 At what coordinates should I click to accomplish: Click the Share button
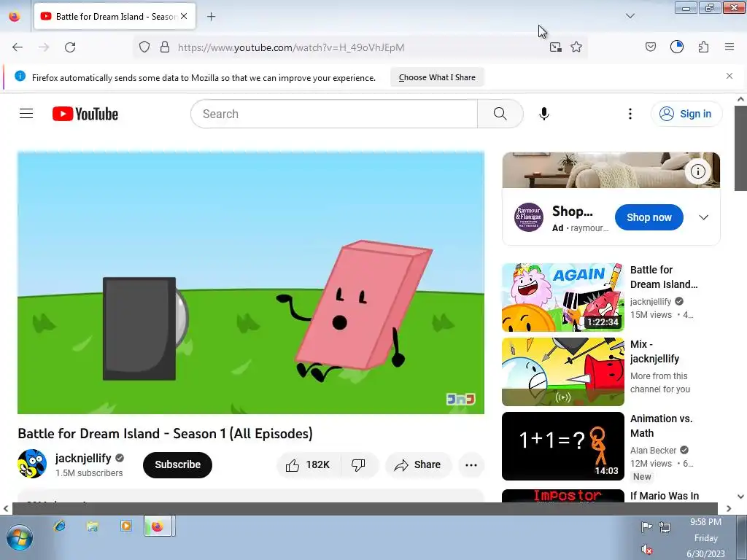coord(418,464)
